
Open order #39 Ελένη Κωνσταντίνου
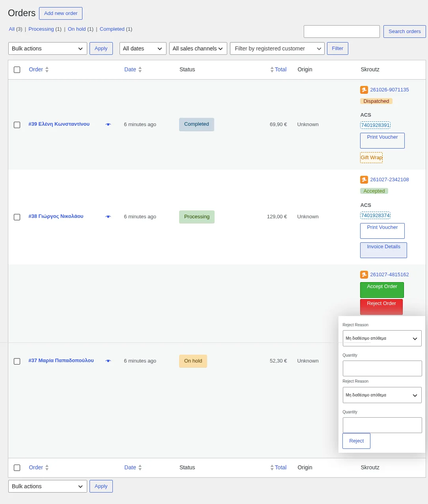pos(59,124)
